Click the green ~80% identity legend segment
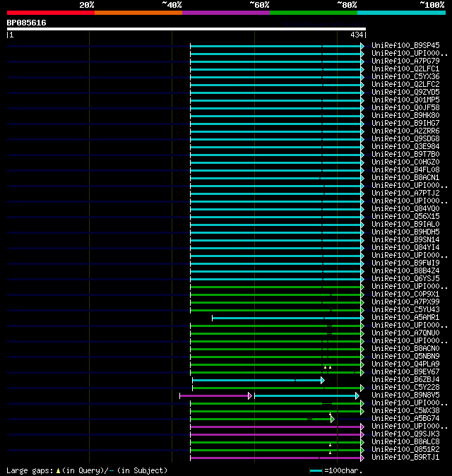 (314, 13)
